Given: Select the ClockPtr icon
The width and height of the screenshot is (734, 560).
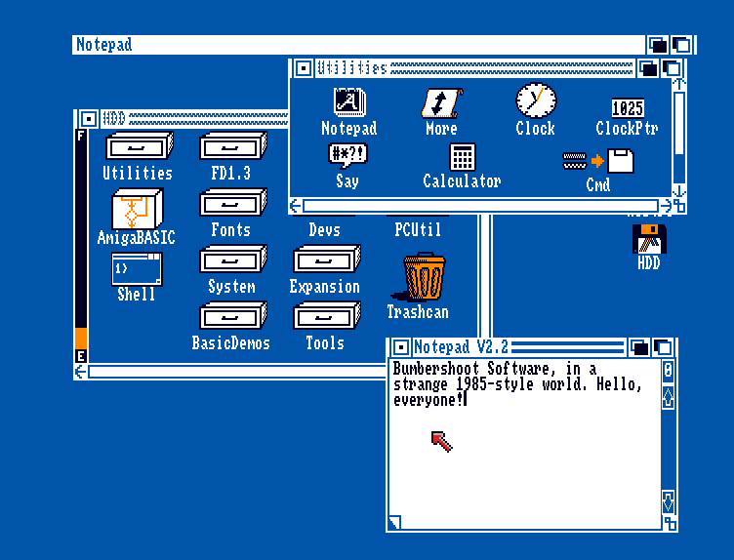Looking at the screenshot, I should pos(628,107).
